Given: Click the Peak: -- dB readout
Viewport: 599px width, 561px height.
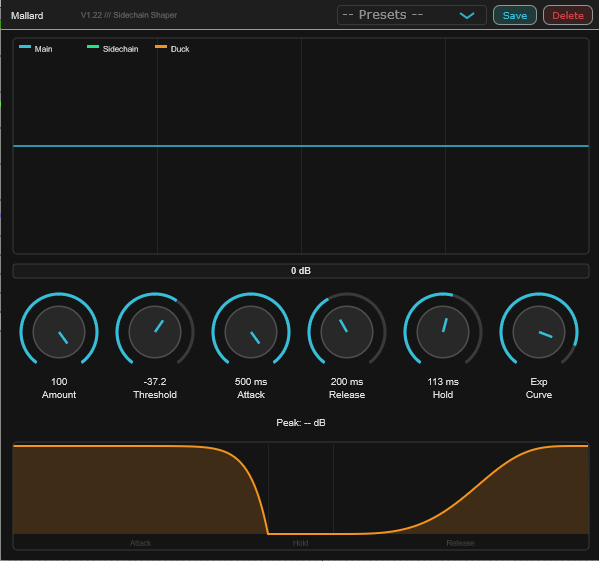Looking at the screenshot, I should pyautogui.click(x=301, y=423).
